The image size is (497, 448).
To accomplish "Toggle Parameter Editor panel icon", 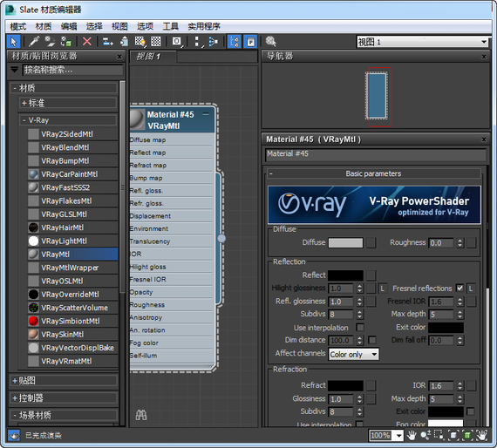I will (x=250, y=42).
